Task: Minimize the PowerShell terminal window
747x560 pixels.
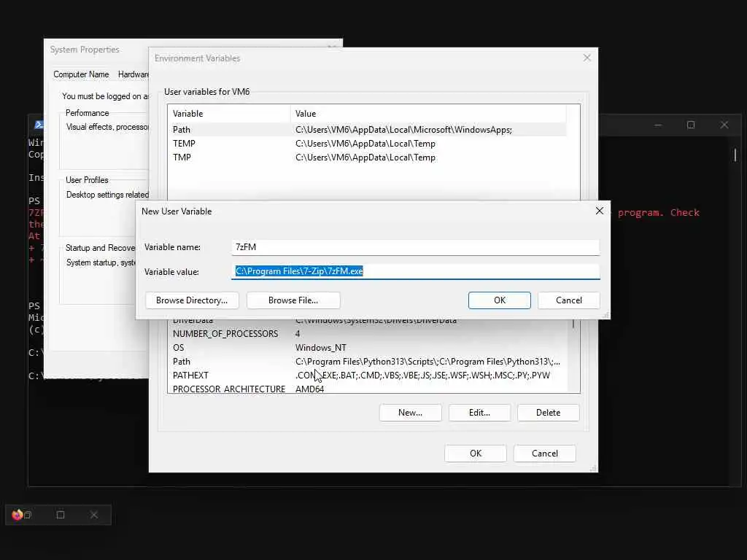Action: (657, 125)
